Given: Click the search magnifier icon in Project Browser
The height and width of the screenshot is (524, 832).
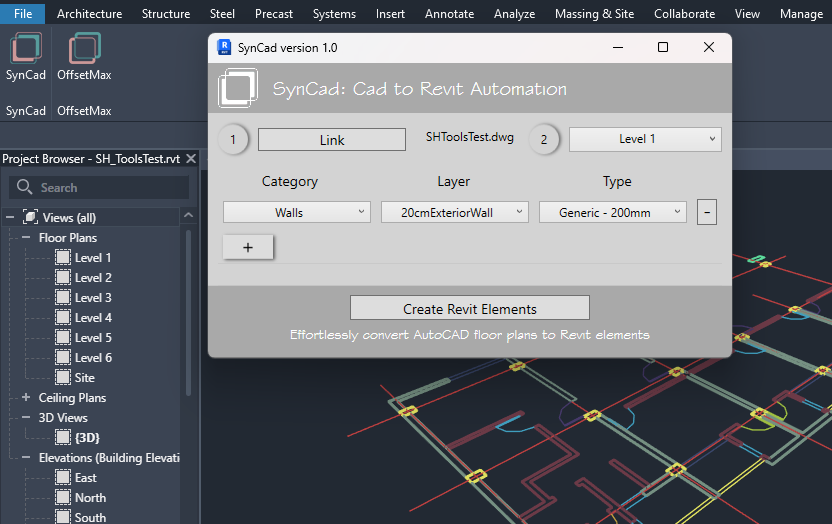Looking at the screenshot, I should tap(24, 187).
